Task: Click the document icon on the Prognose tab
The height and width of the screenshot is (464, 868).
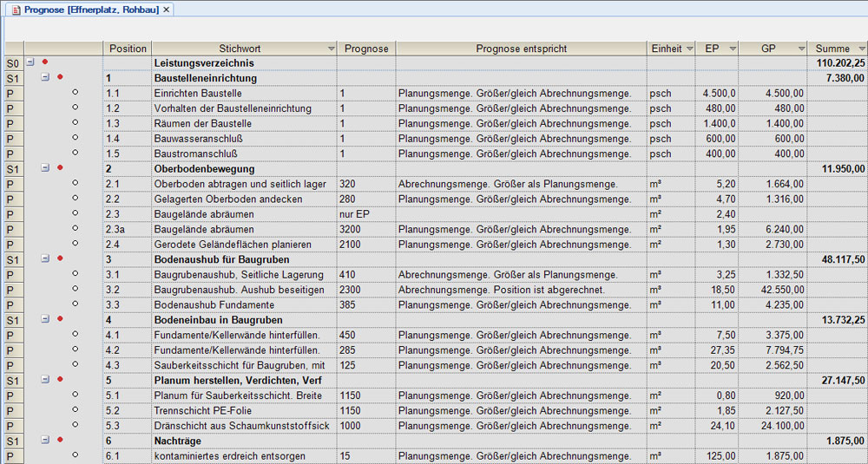Action: pyautogui.click(x=13, y=9)
